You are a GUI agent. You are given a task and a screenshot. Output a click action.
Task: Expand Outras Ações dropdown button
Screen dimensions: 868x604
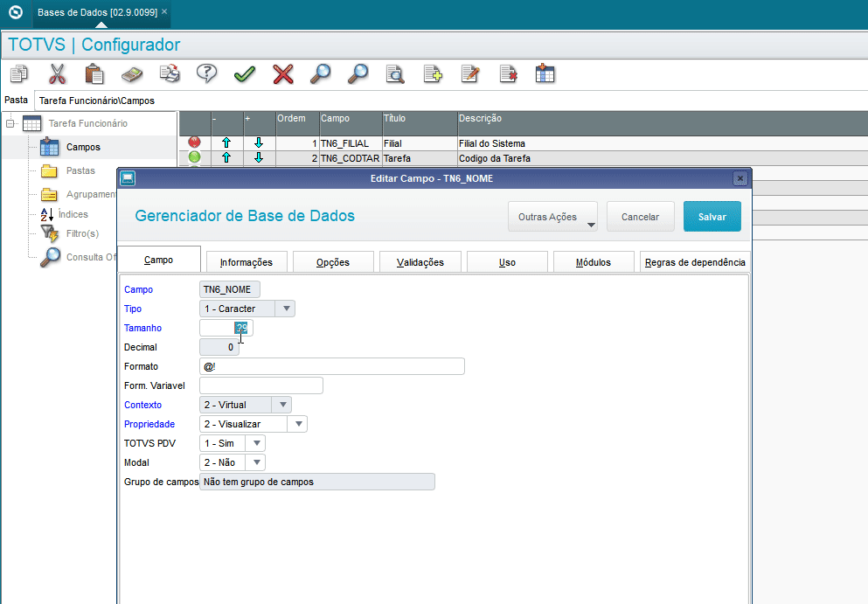[552, 217]
